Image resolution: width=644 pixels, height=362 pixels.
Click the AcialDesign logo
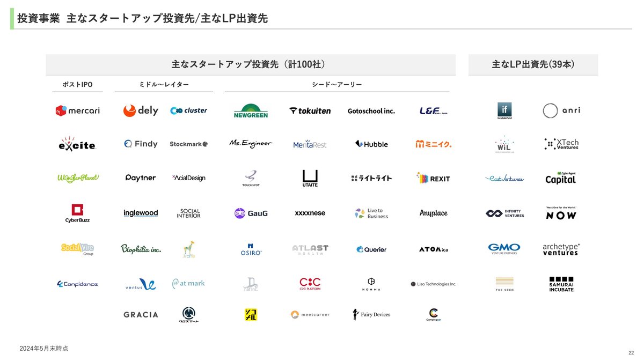click(188, 178)
